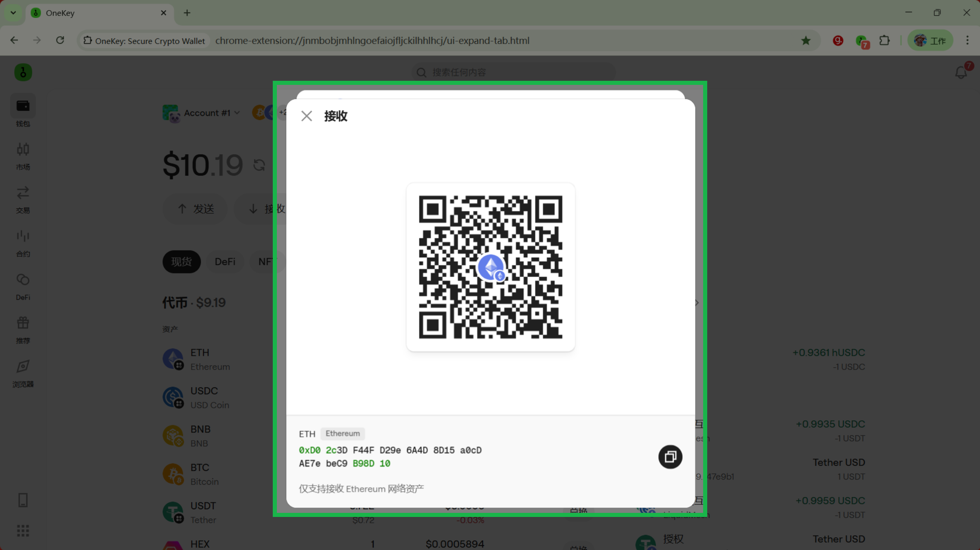Open the 交易 swap section in the sidebar

coord(23,200)
